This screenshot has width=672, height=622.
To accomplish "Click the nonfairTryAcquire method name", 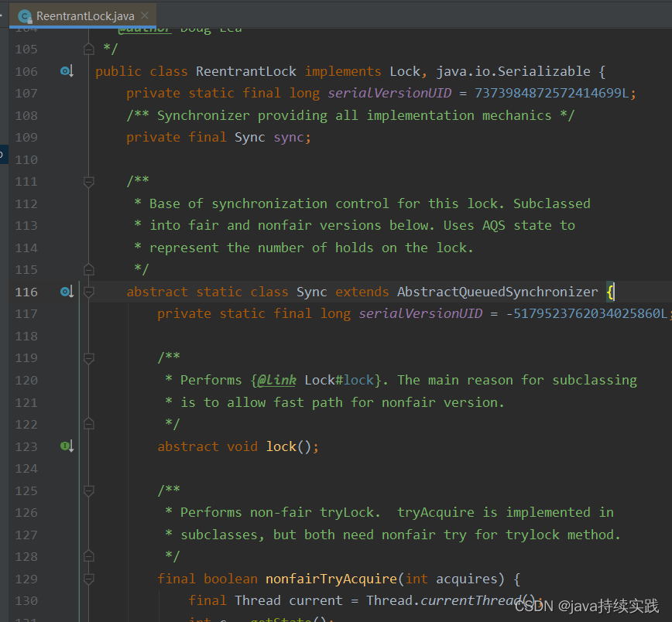I will click(x=331, y=579).
